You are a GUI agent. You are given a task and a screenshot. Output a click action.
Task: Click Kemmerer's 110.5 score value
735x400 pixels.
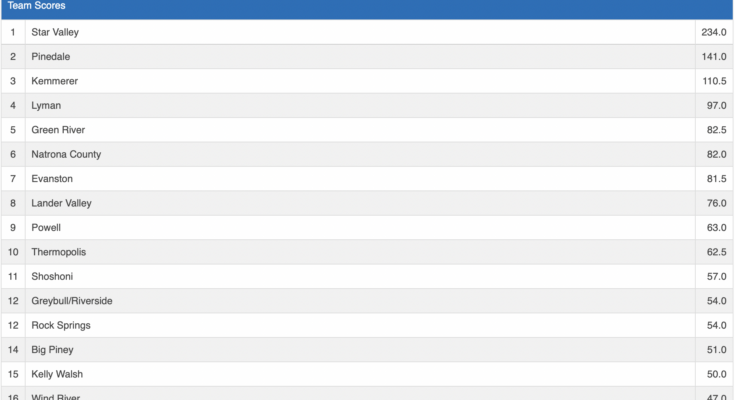pyautogui.click(x=713, y=81)
